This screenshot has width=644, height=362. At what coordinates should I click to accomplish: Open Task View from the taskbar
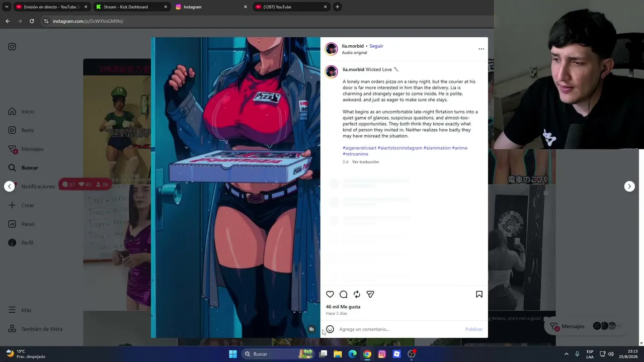tap(324, 354)
